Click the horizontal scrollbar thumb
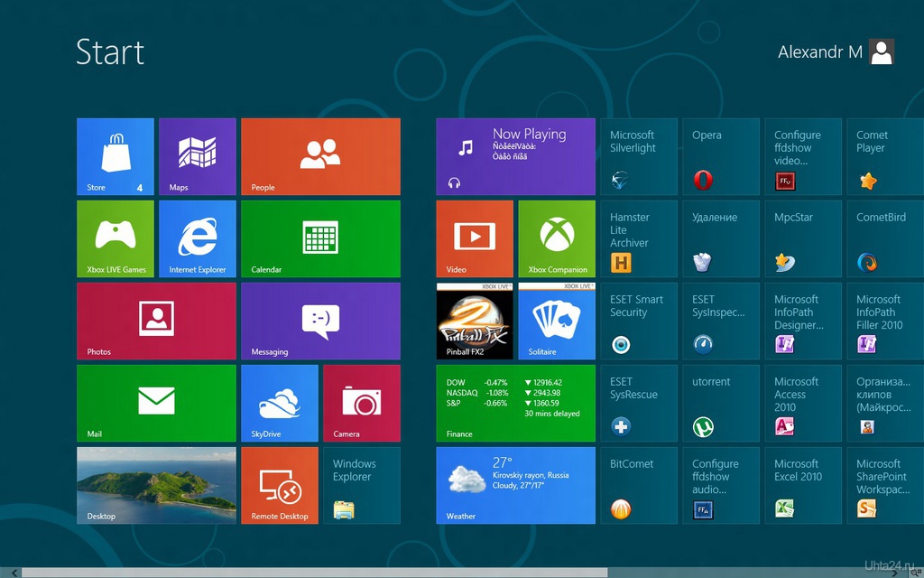This screenshot has width=924, height=578. pyautogui.click(x=314, y=573)
